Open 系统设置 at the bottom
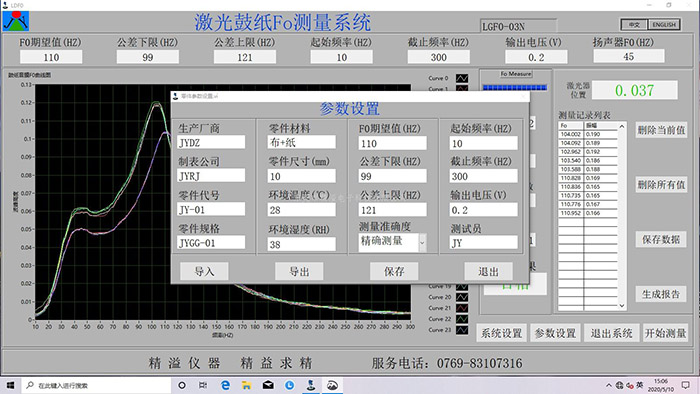The image size is (700, 394). [x=501, y=333]
